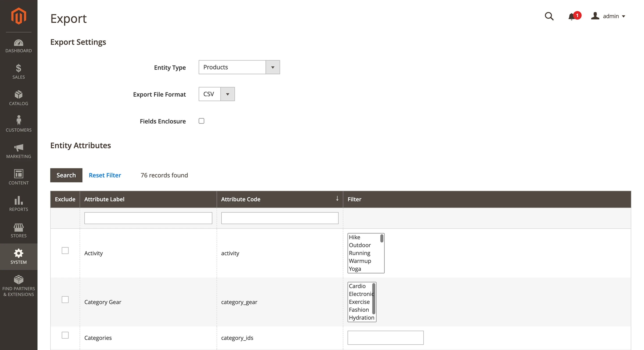View notifications via the bell icon

coord(572,17)
